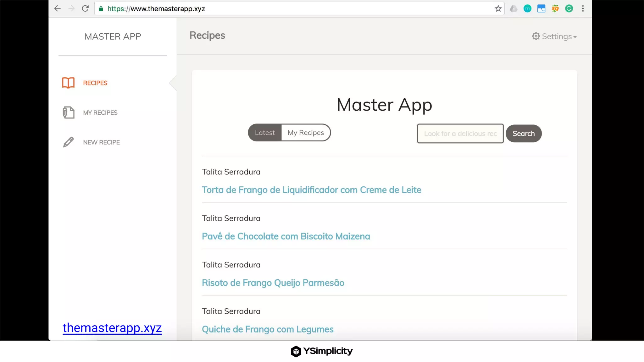The width and height of the screenshot is (644, 362).
Task: Click the green Grammarly extension icon
Action: point(569,8)
